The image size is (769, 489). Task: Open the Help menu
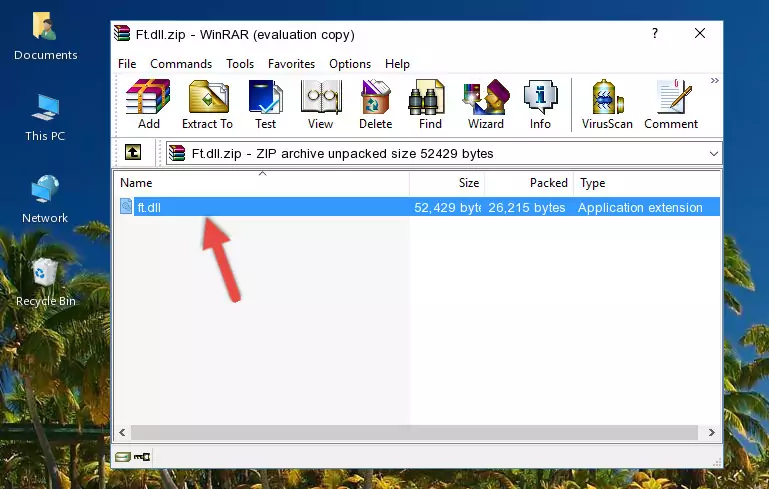click(x=397, y=64)
